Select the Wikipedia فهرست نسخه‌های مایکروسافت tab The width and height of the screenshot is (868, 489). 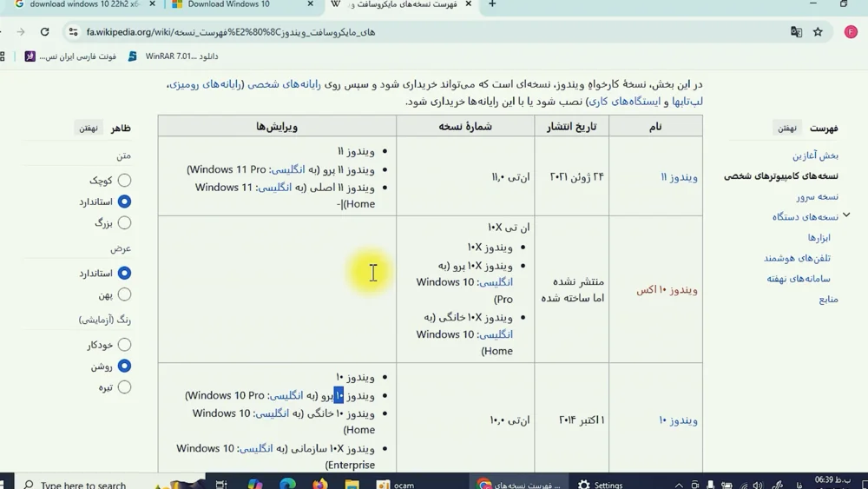(x=401, y=5)
